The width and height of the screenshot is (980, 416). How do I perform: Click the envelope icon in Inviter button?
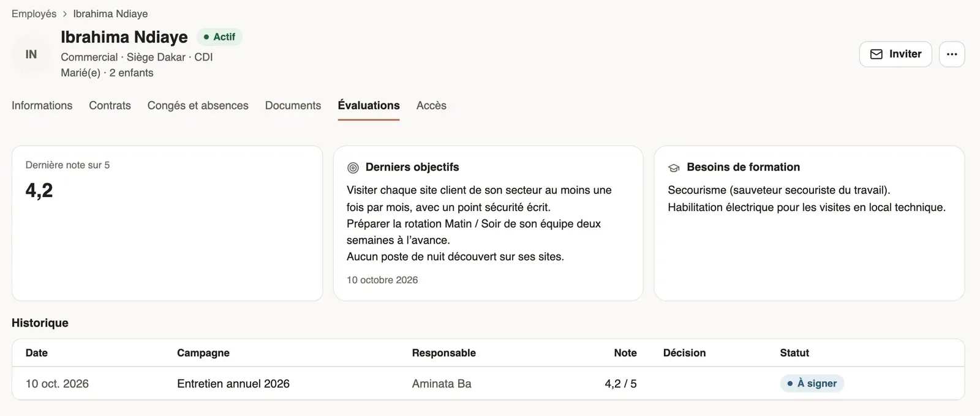pos(876,54)
